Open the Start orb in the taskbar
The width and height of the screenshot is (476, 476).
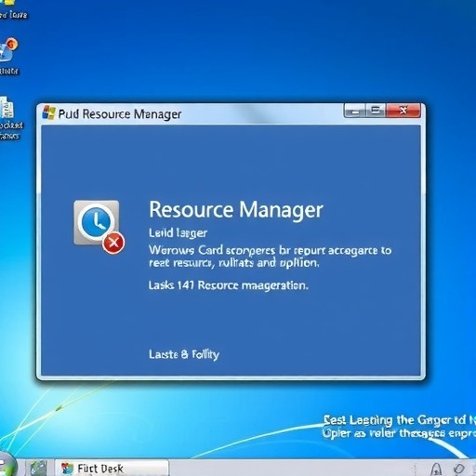[x=6, y=466]
